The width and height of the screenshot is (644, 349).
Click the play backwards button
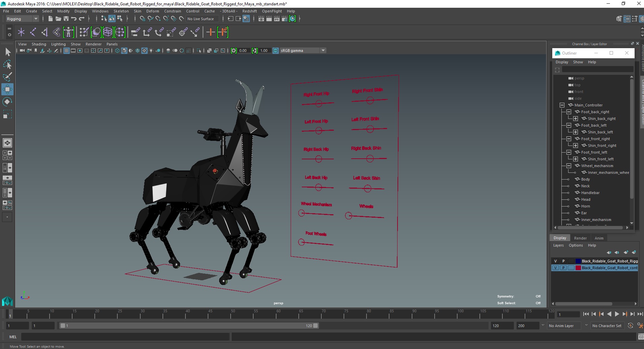[x=609, y=314]
